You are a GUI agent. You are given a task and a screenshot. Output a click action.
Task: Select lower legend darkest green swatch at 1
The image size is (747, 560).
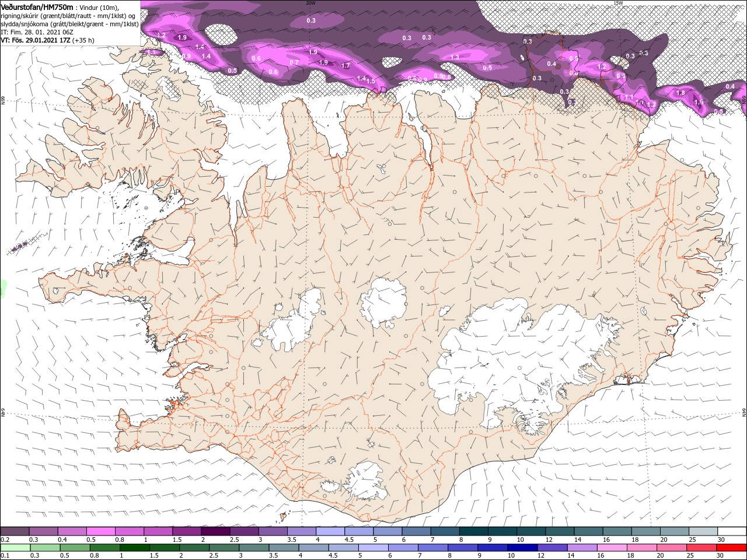pos(134,548)
